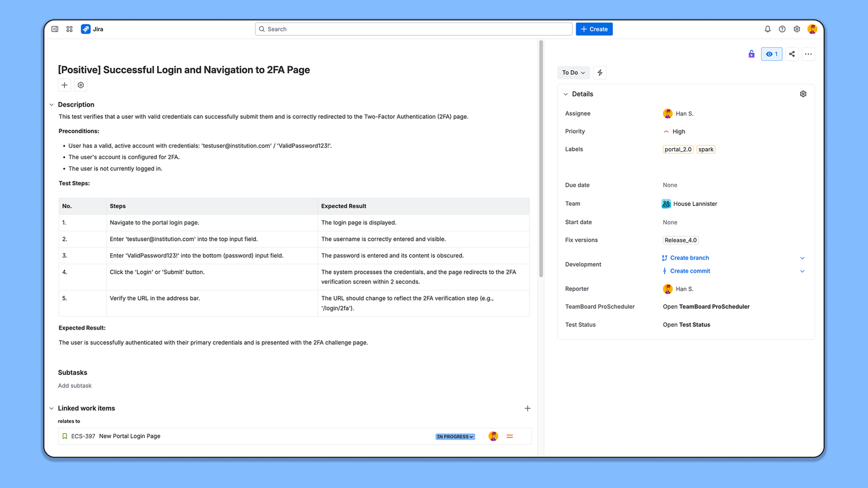Open Jira settings gear in top bar
Image resolution: width=868 pixels, height=488 pixels.
(797, 29)
